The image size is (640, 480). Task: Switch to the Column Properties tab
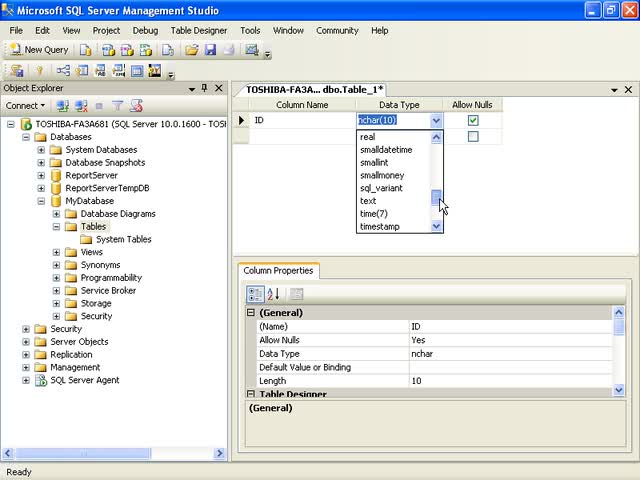(278, 270)
